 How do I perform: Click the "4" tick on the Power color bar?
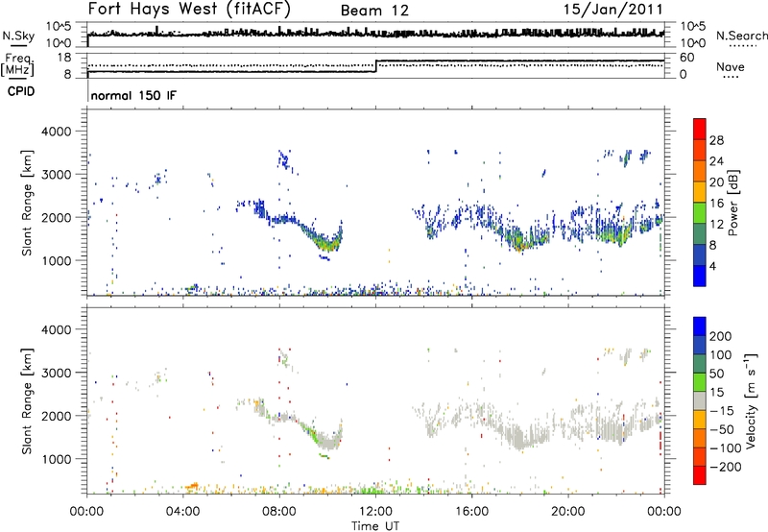point(713,266)
